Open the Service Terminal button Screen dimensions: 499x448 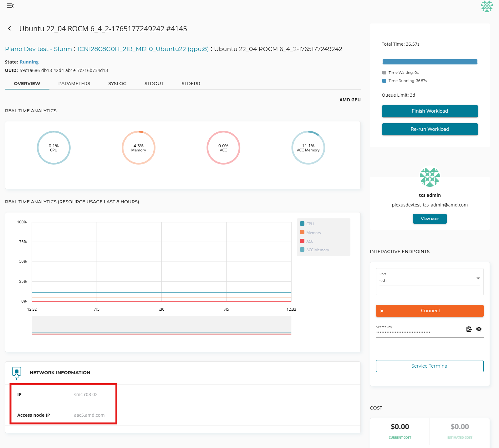(430, 366)
